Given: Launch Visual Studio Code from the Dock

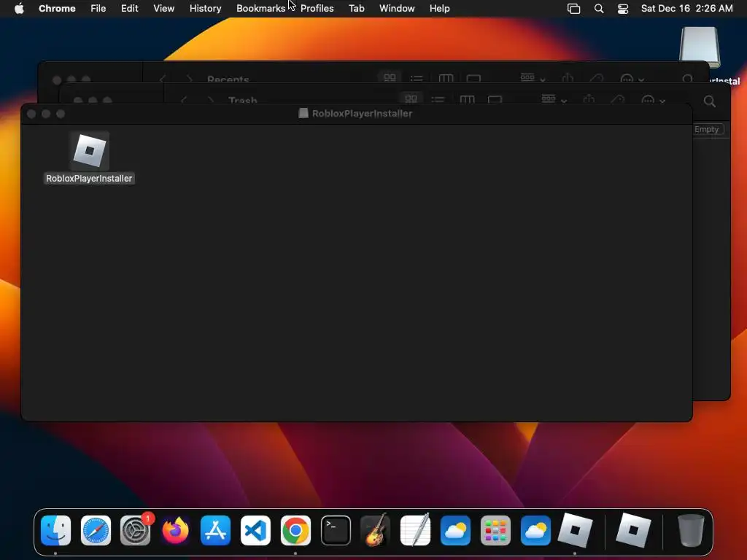Looking at the screenshot, I should coord(255,531).
